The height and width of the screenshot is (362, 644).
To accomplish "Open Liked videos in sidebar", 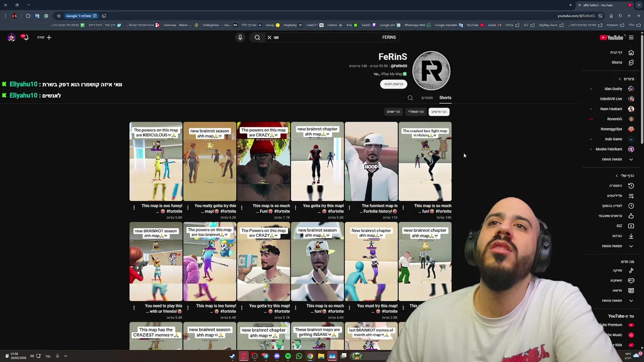I will pyautogui.click(x=616, y=216).
